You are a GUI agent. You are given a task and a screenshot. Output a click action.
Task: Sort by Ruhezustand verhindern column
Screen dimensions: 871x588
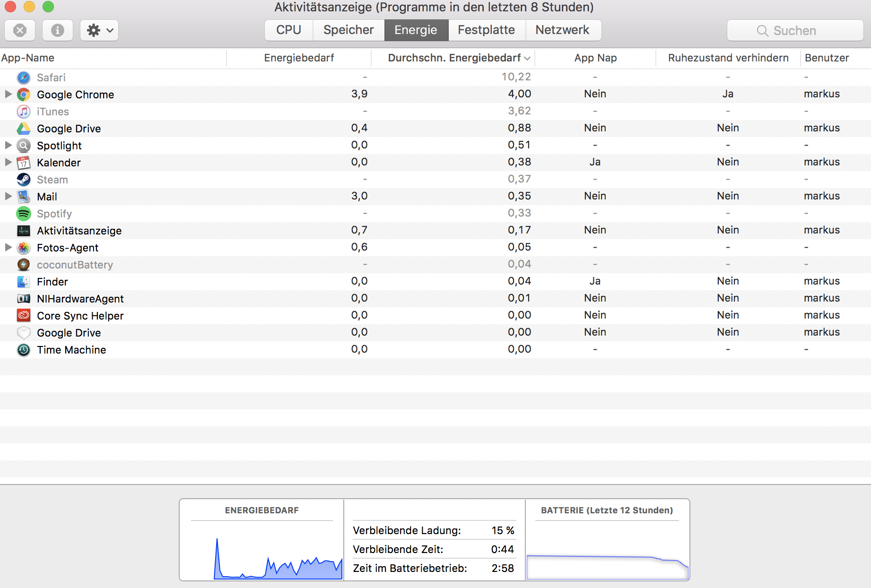point(728,58)
